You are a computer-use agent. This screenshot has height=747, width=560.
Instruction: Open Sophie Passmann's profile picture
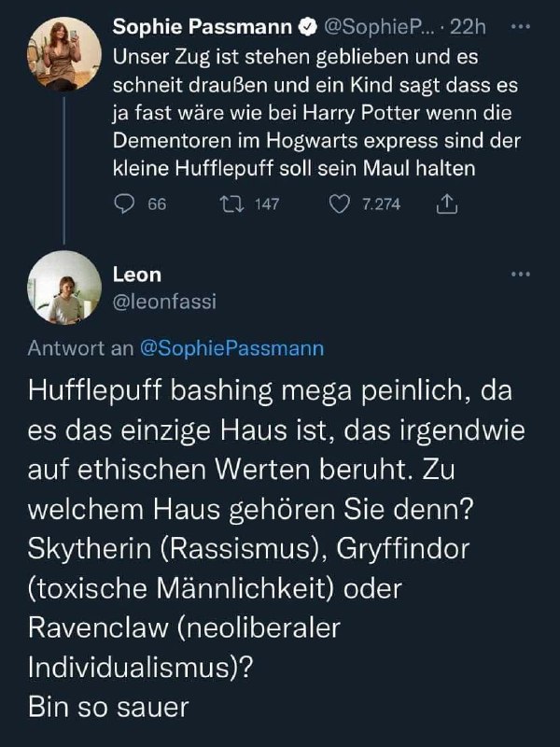coord(64,52)
